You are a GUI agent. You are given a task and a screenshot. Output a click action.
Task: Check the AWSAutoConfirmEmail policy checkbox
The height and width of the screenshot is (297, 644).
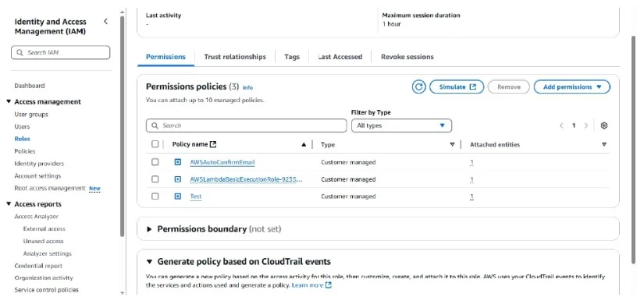pos(155,162)
